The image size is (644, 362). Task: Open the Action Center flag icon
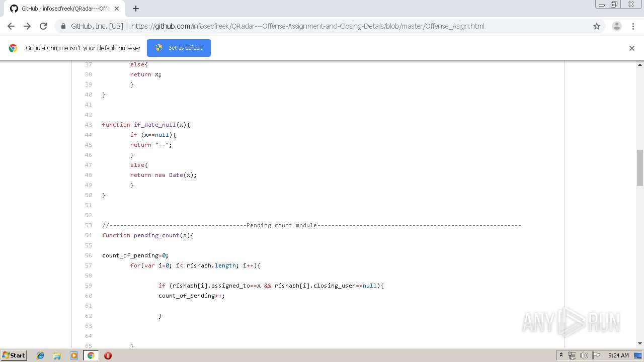596,355
